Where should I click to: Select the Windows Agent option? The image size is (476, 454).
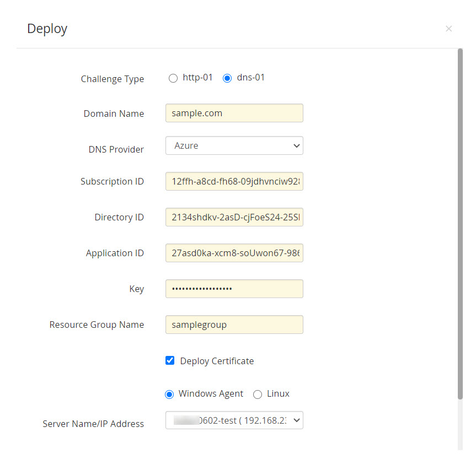pyautogui.click(x=169, y=394)
